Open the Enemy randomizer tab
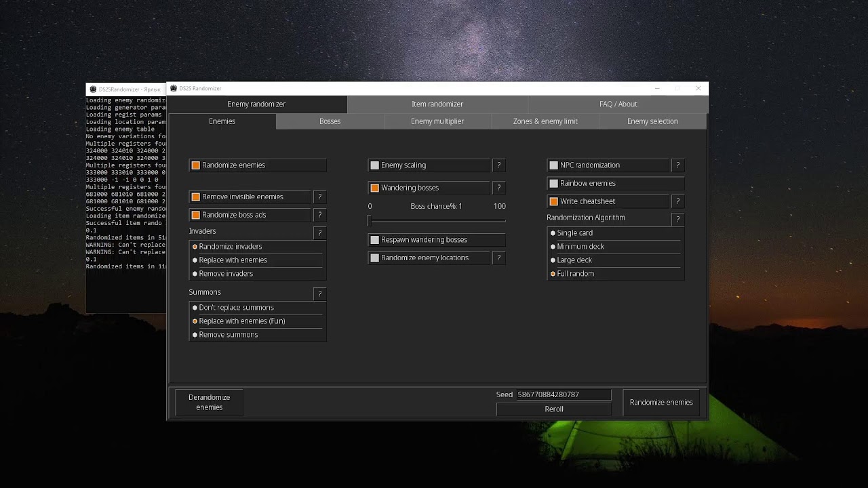Image resolution: width=868 pixels, height=488 pixels. 257,104
